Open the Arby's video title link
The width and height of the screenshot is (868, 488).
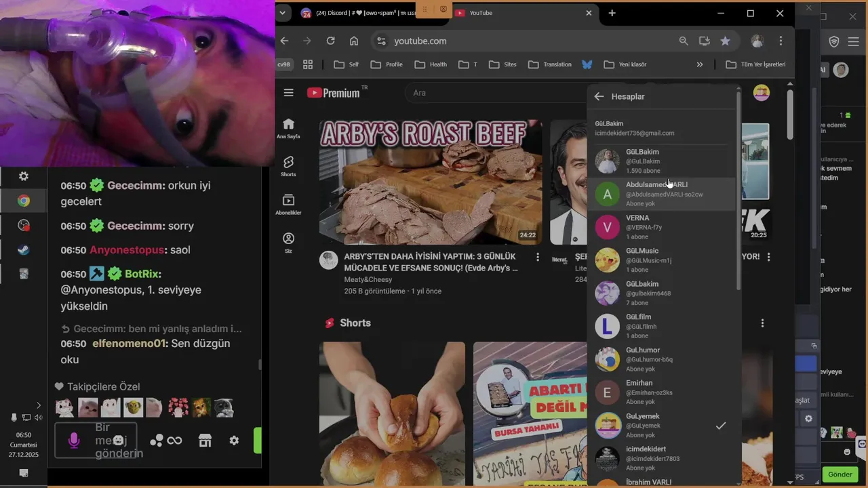(431, 262)
